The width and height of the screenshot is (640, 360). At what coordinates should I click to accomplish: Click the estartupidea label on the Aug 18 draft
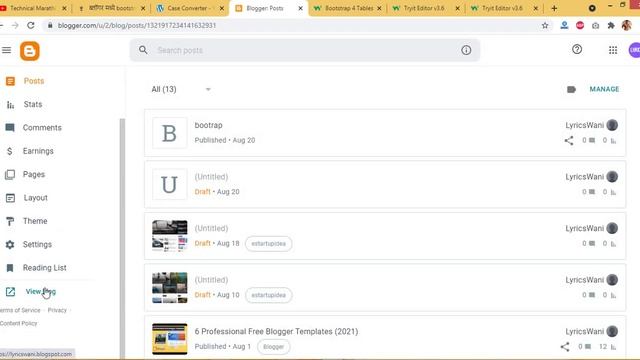coord(269,244)
